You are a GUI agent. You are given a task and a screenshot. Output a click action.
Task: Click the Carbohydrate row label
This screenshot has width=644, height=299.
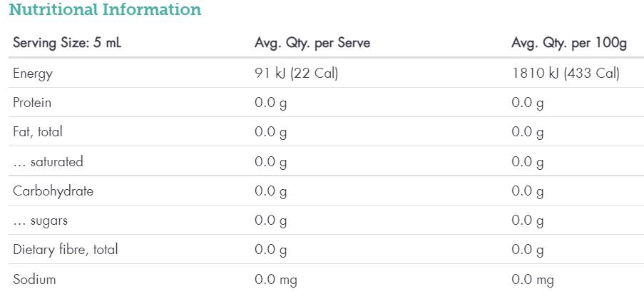click(x=53, y=191)
